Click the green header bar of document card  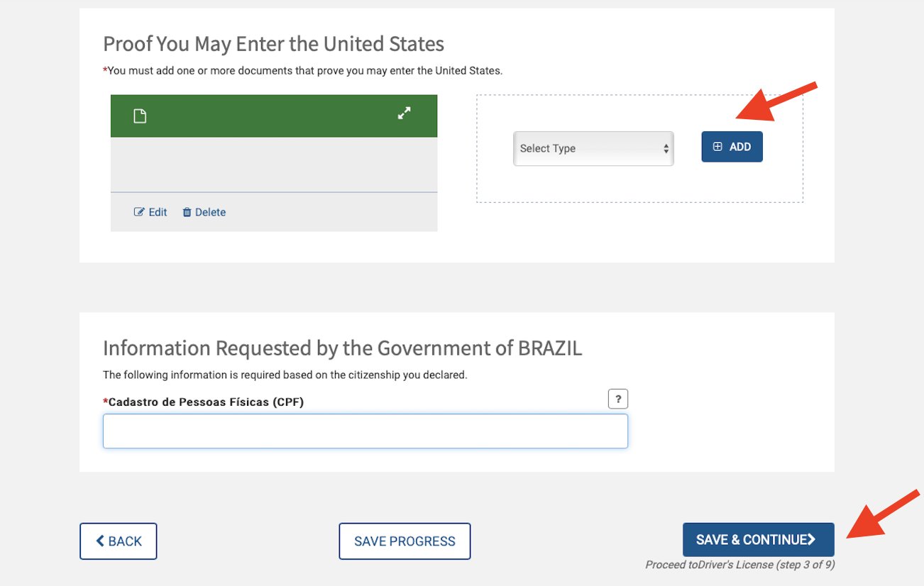(274, 116)
